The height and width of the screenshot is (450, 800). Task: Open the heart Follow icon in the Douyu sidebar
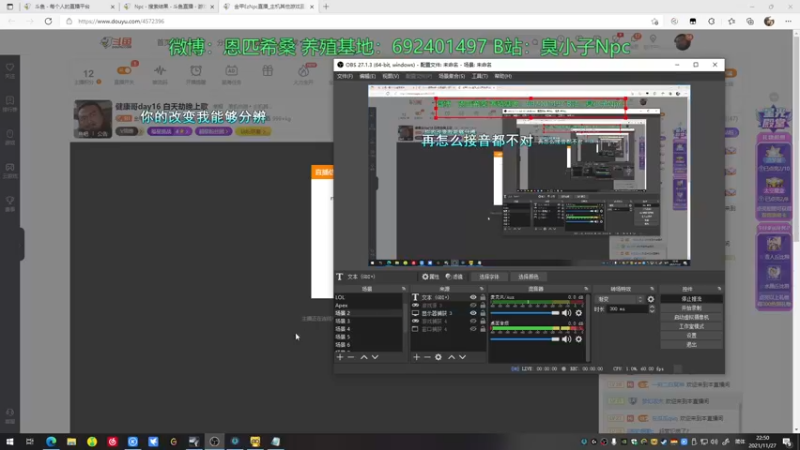click(10, 70)
